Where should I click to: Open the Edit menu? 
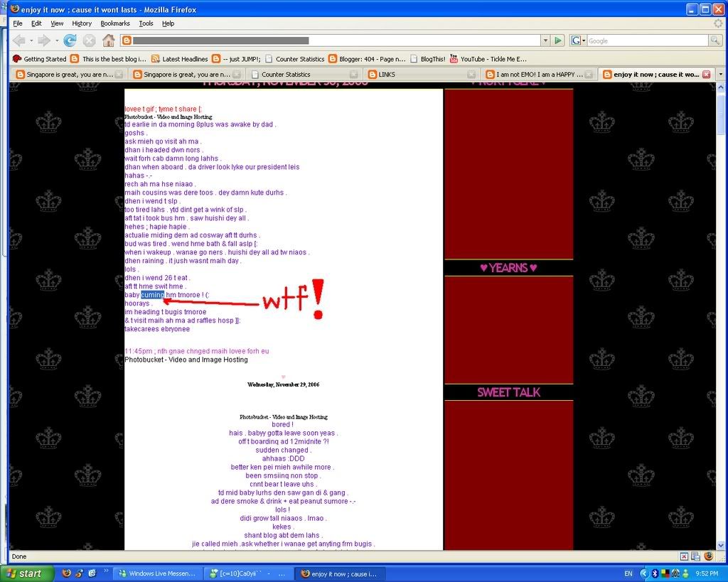coord(36,23)
